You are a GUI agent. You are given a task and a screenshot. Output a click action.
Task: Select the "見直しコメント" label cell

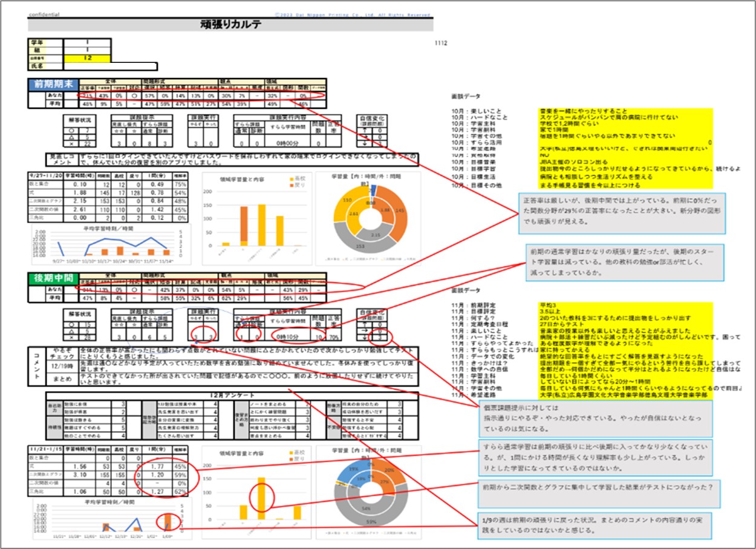pyautogui.click(x=62, y=160)
